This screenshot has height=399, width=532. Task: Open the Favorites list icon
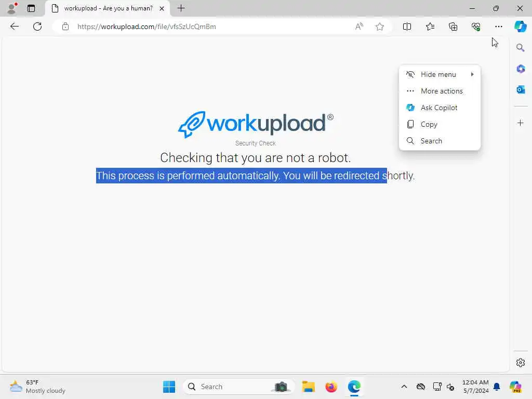pyautogui.click(x=430, y=26)
